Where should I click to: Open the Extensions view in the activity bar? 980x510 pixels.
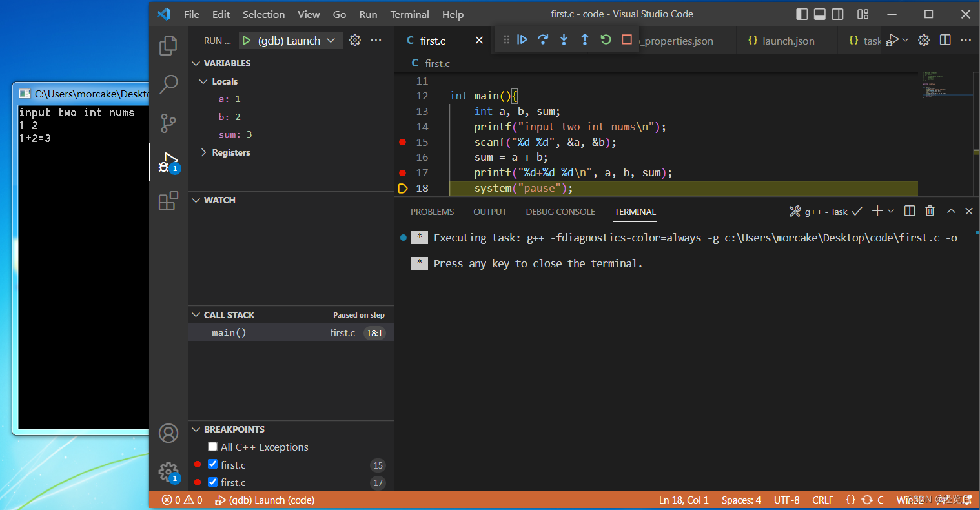pos(168,201)
